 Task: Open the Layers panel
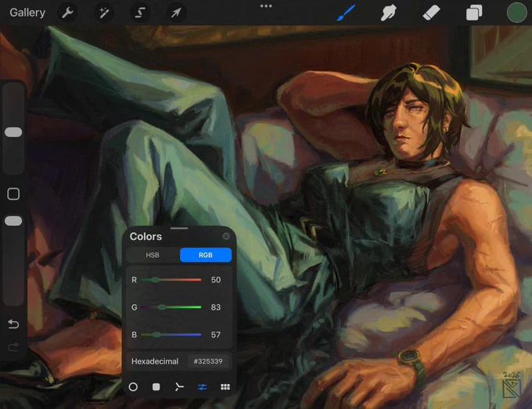(x=474, y=13)
